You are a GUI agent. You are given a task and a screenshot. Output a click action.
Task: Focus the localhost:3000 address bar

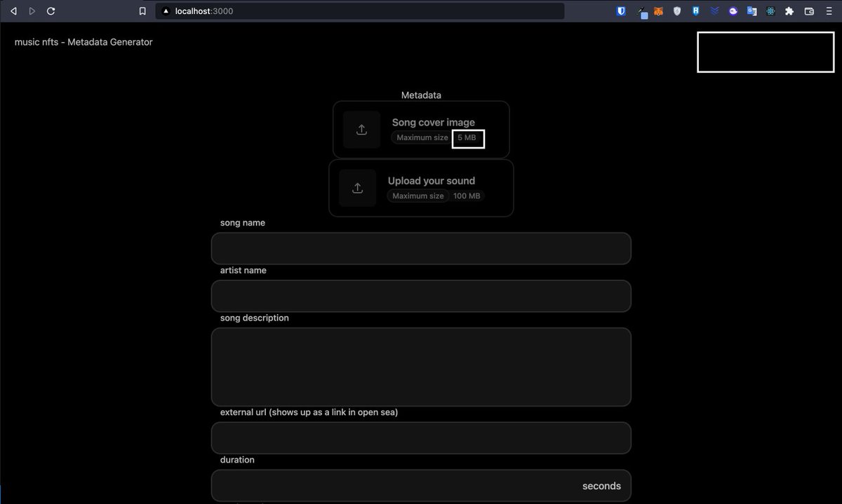[360, 11]
